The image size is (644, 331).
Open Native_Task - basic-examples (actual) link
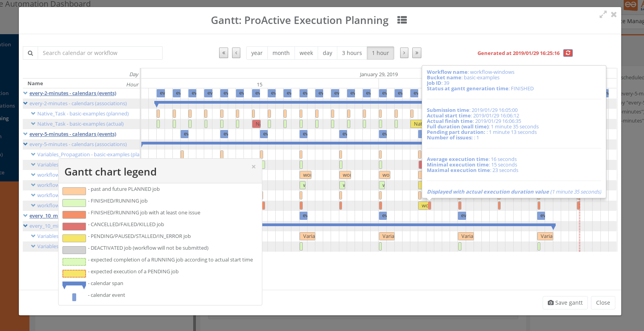[80, 124]
